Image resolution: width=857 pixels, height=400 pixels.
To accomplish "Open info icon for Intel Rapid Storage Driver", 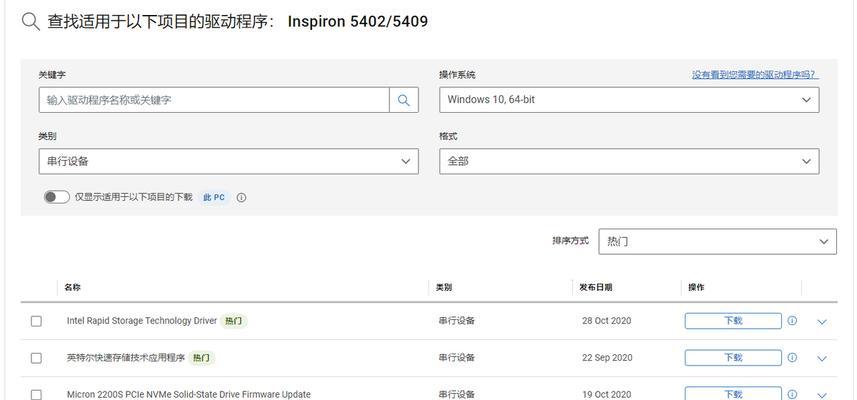I will (x=792, y=321).
